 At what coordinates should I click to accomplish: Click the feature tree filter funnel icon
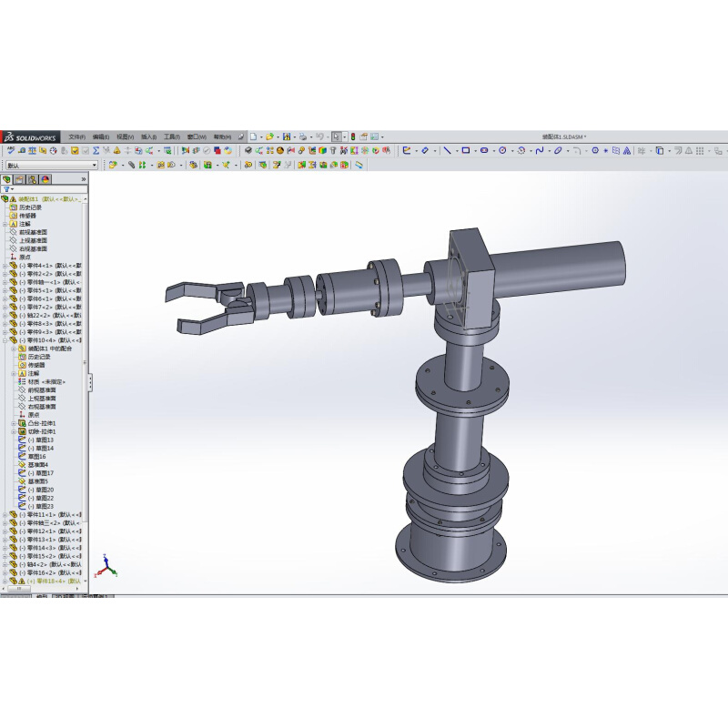pos(6,189)
